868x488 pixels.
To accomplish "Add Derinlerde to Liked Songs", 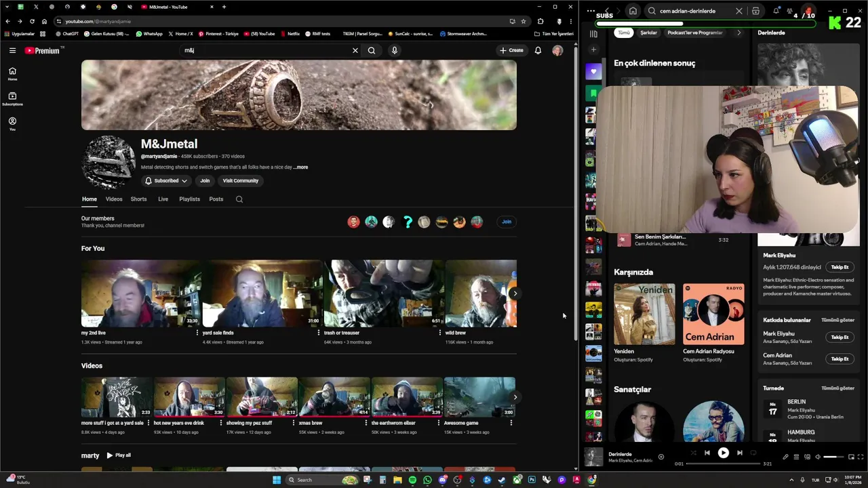I will [661, 457].
